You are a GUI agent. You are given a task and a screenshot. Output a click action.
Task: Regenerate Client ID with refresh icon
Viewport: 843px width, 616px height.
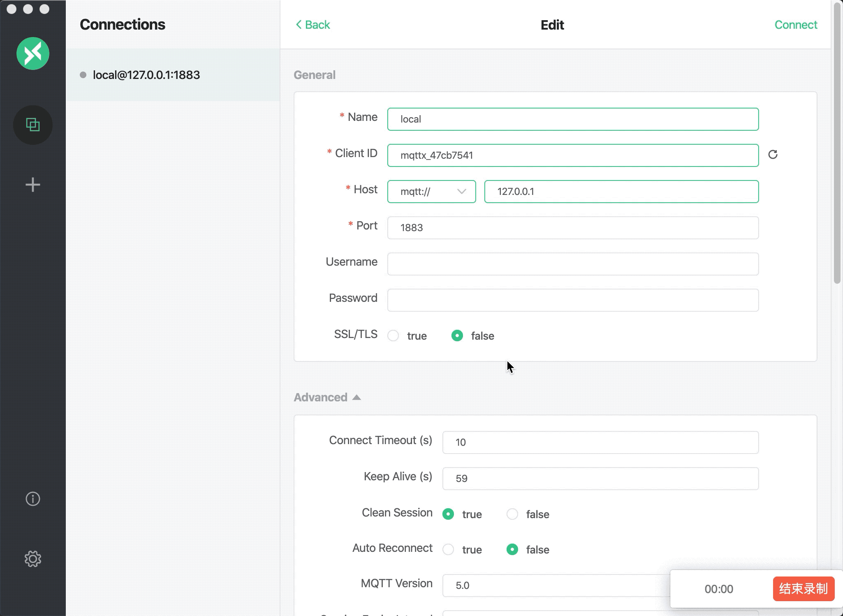click(773, 155)
